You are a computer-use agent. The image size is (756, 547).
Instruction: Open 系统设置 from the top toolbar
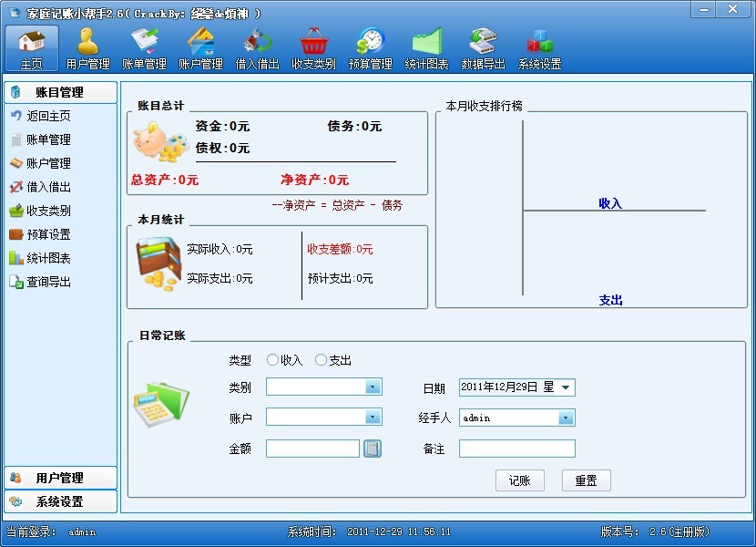tap(539, 48)
